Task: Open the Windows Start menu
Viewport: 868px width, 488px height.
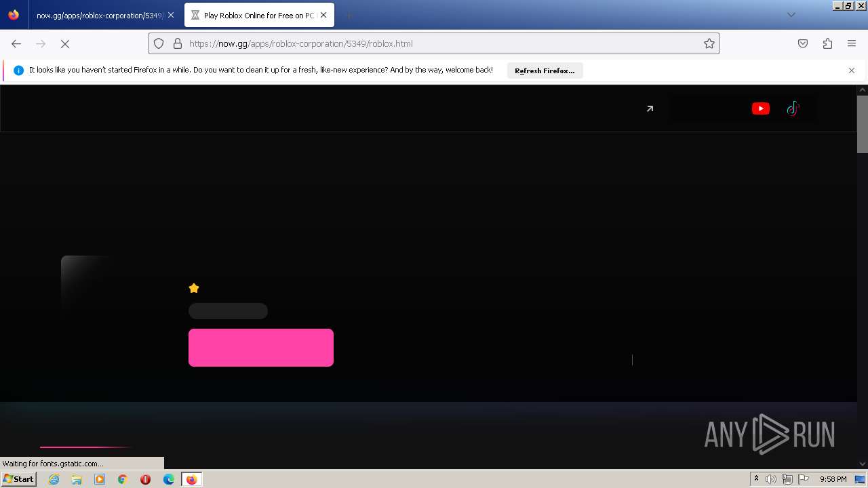Action: [19, 479]
